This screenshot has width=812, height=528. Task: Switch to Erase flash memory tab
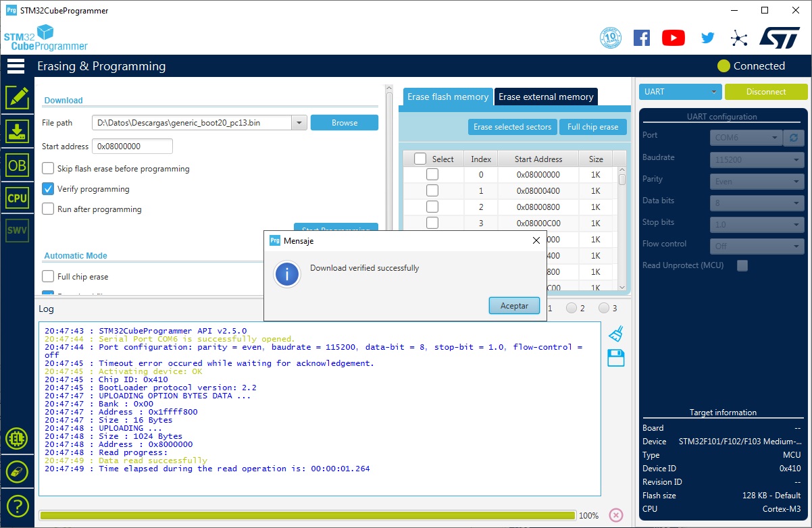448,97
